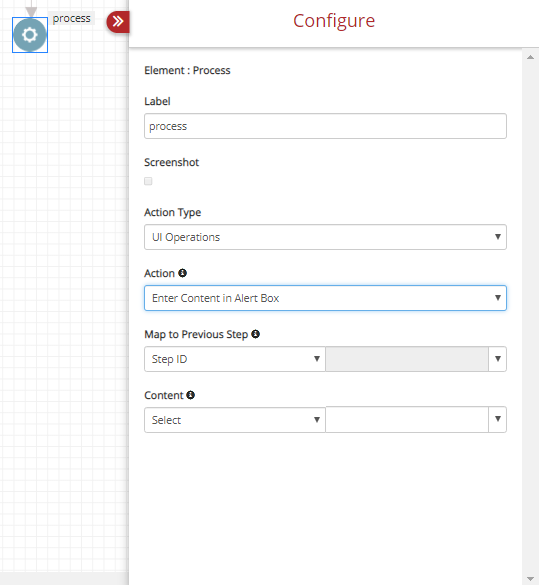Click info icon next to Action label
The width and height of the screenshot is (539, 585).
[182, 273]
